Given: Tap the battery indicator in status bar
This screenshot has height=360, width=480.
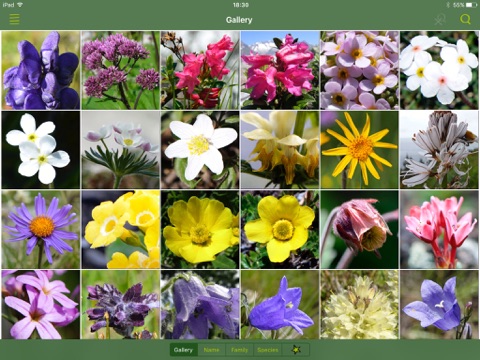Looking at the screenshot, I should pyautogui.click(x=472, y=5).
